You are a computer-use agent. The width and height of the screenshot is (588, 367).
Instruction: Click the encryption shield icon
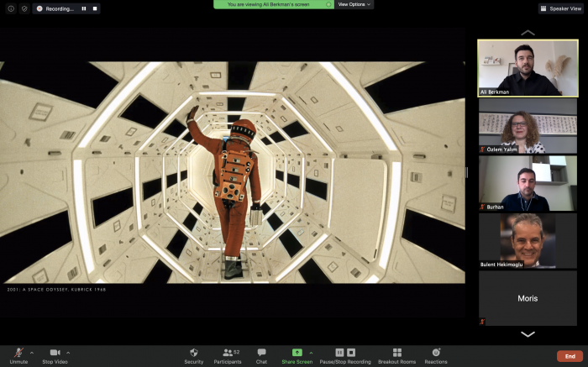pos(24,8)
